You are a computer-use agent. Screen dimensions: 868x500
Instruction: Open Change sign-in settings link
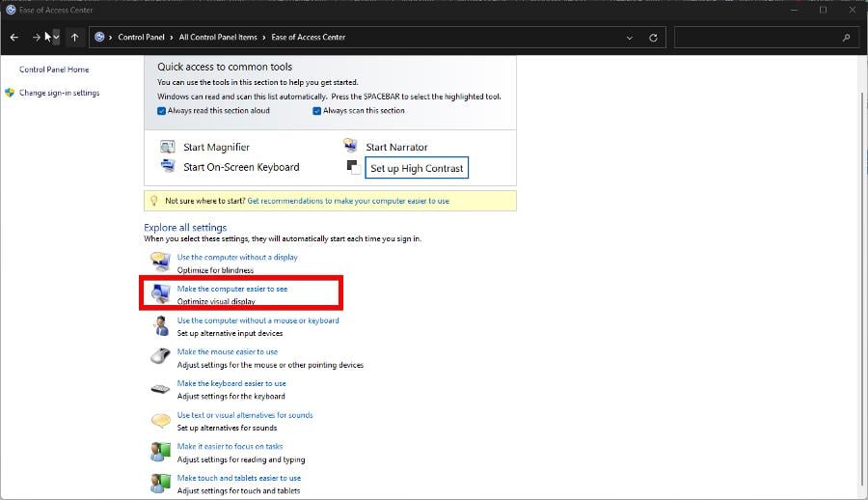click(x=59, y=93)
